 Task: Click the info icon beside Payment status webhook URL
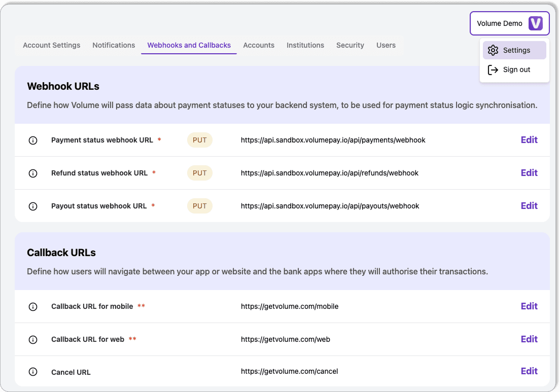(x=33, y=140)
